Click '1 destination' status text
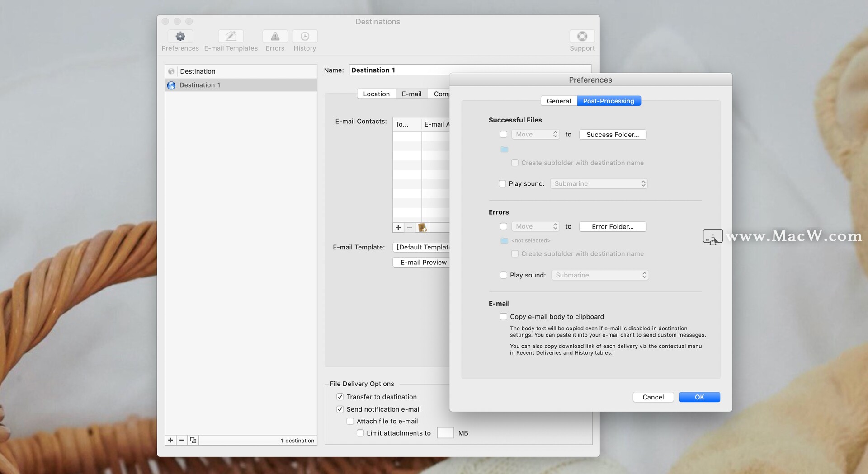Viewport: 868px width, 474px height. 297,441
